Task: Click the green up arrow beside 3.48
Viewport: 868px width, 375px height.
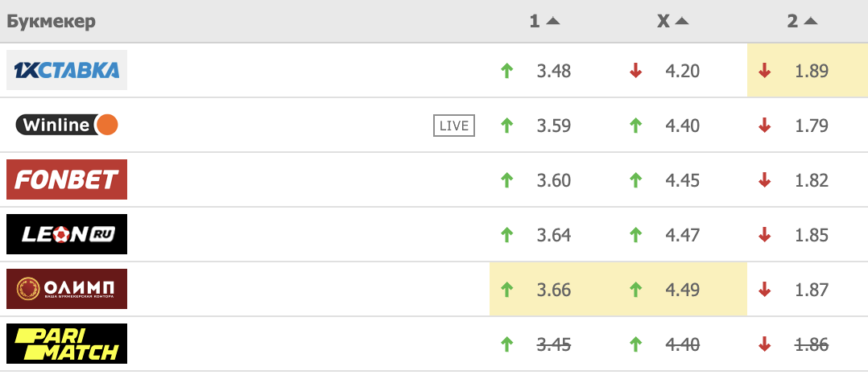Action: point(506,71)
